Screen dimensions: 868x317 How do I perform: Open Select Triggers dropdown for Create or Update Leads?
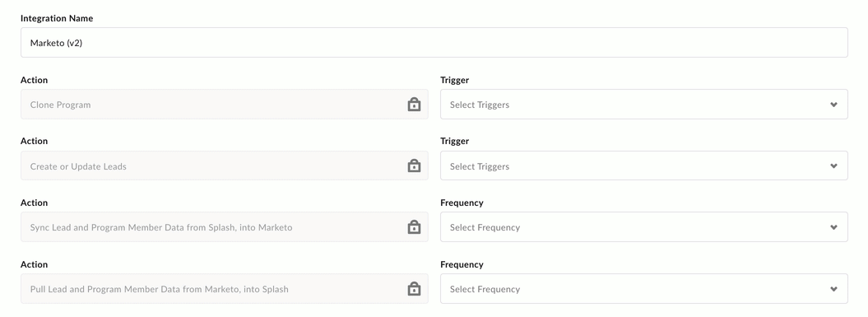point(644,165)
